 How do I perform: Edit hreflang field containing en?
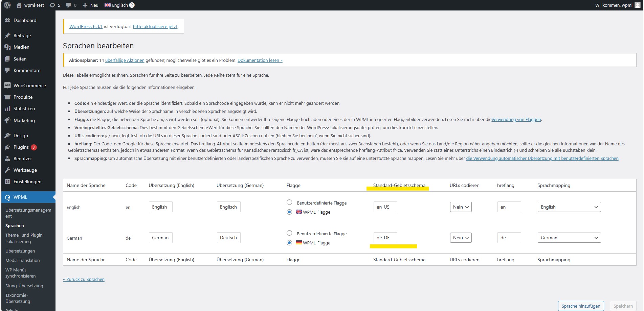[x=509, y=207]
